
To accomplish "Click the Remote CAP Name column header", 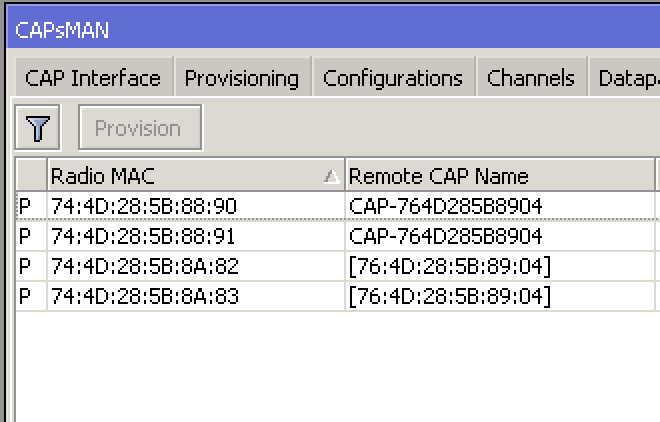I will click(500, 175).
